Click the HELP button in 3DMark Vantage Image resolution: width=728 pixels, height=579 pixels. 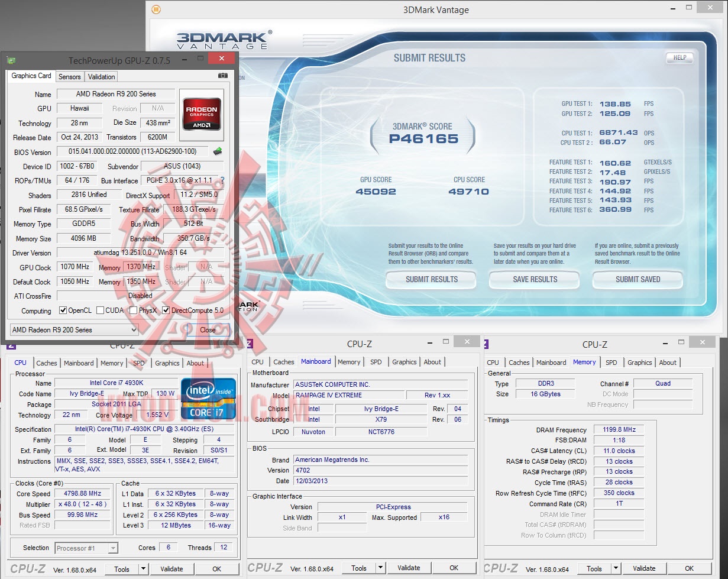click(680, 57)
